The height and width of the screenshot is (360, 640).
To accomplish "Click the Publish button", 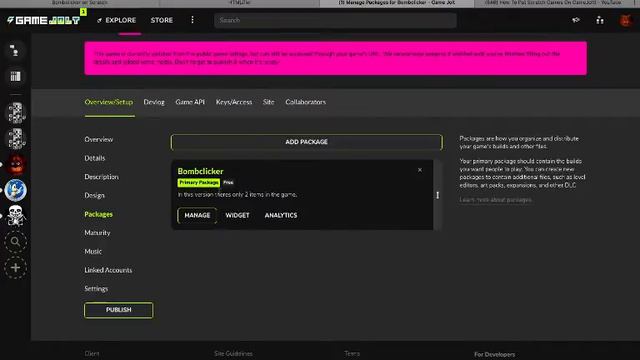I will tap(119, 310).
